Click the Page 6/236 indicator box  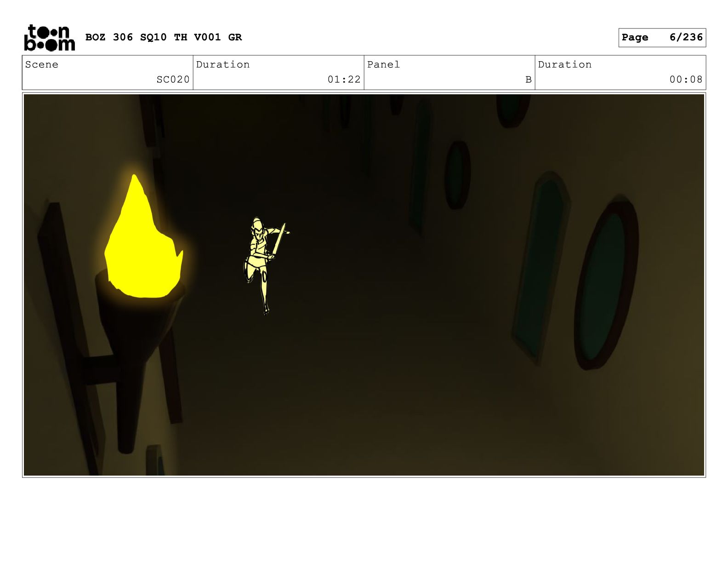pos(662,37)
